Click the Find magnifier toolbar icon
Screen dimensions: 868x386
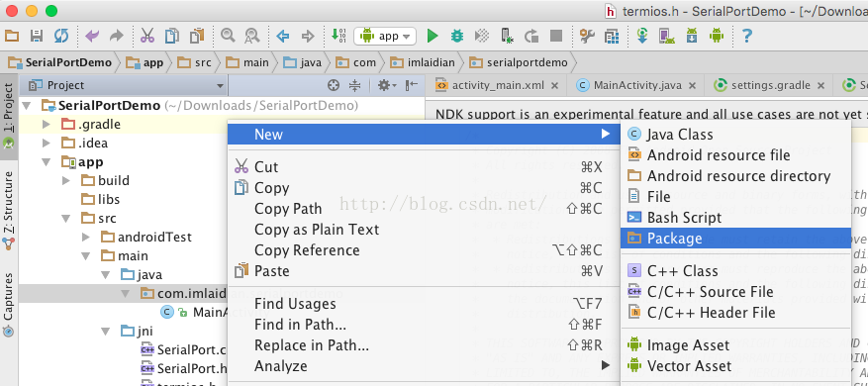227,37
